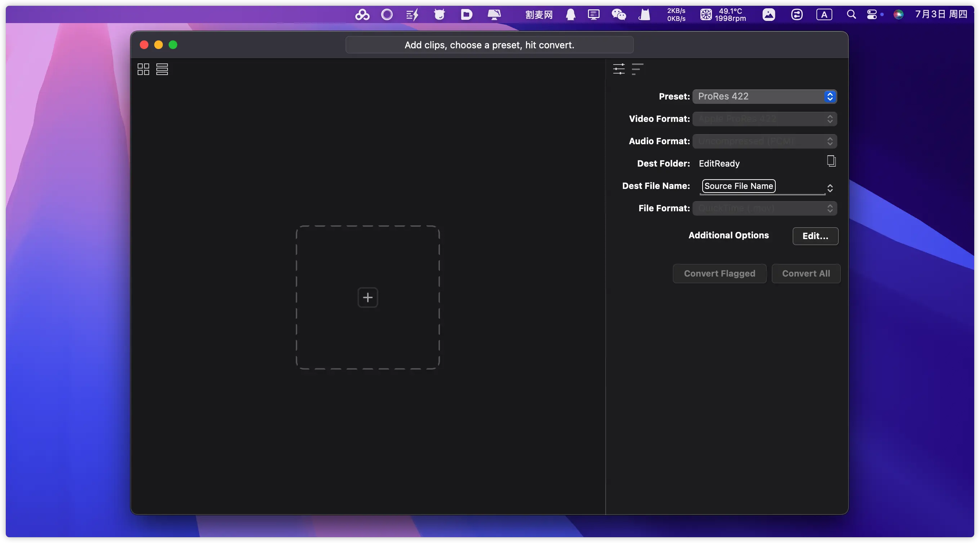Open the Video Format dropdown
980x543 pixels.
765,119
